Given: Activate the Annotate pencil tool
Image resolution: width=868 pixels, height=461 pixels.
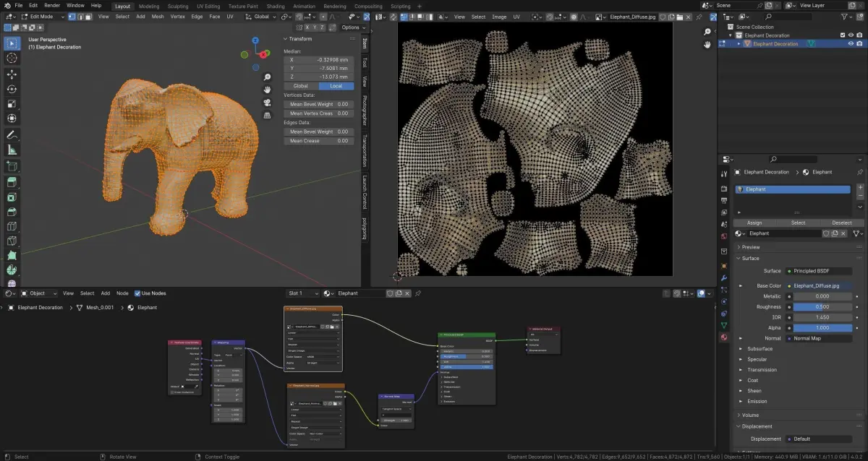Looking at the screenshot, I should 12,135.
